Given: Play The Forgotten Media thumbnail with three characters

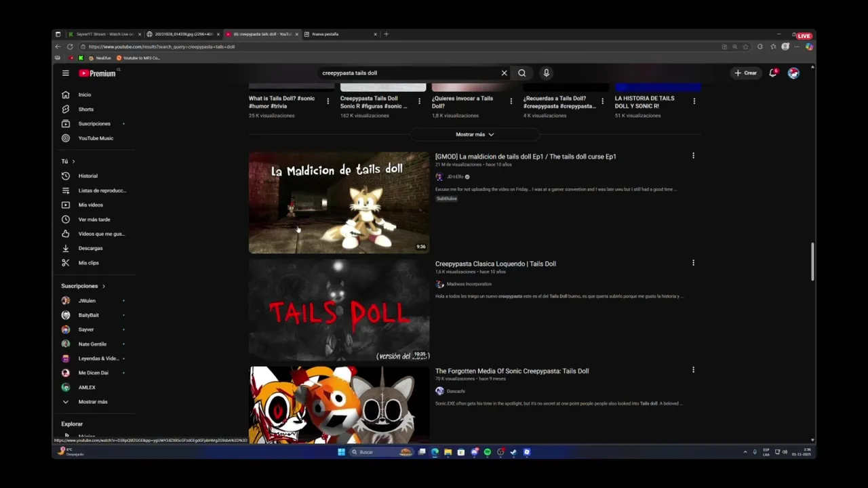Looking at the screenshot, I should pos(339,405).
